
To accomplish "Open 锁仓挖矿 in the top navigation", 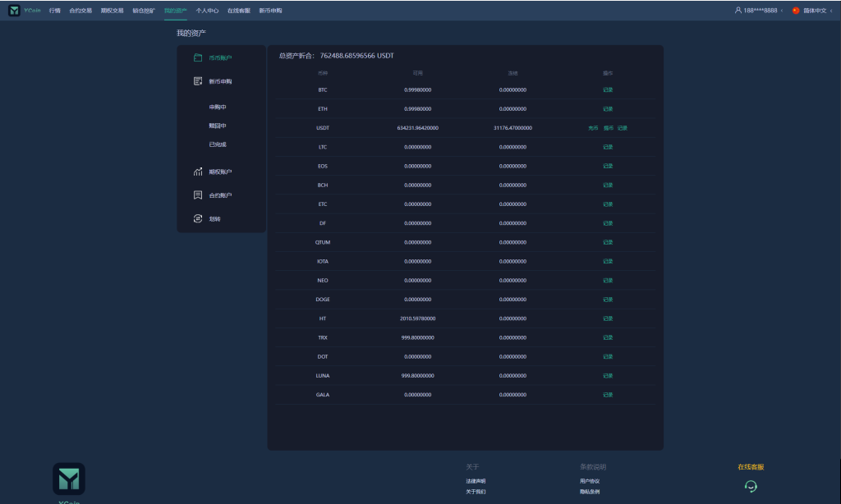I will tap(144, 11).
